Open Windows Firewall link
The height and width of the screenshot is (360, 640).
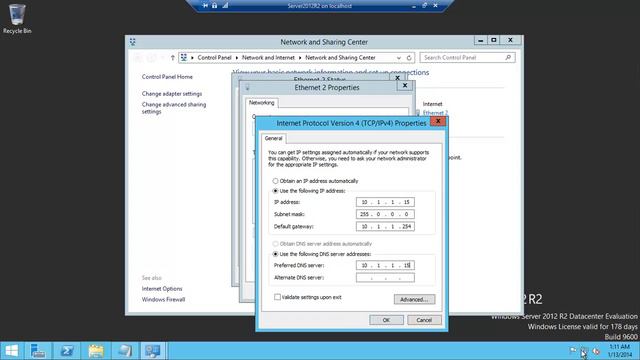tap(163, 300)
